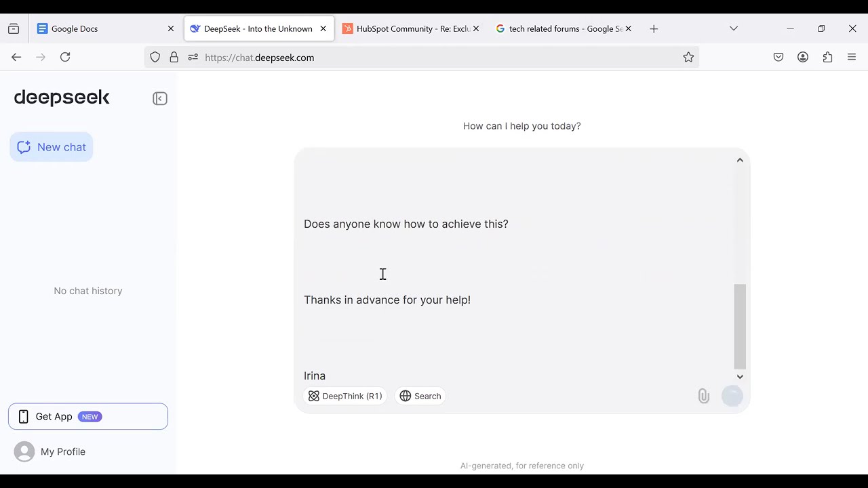868x488 pixels.
Task: Click the message box scrollbar thumb
Action: click(x=740, y=327)
